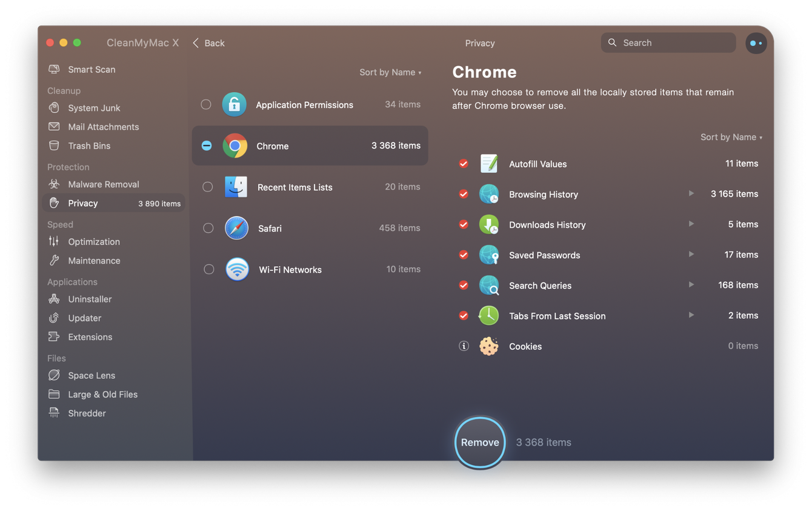
Task: Click the Extensions icon
Action: (54, 337)
